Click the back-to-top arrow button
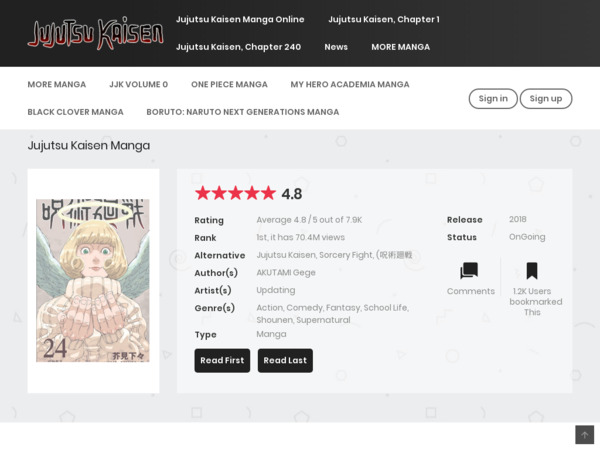This screenshot has width=600, height=450. (x=584, y=435)
